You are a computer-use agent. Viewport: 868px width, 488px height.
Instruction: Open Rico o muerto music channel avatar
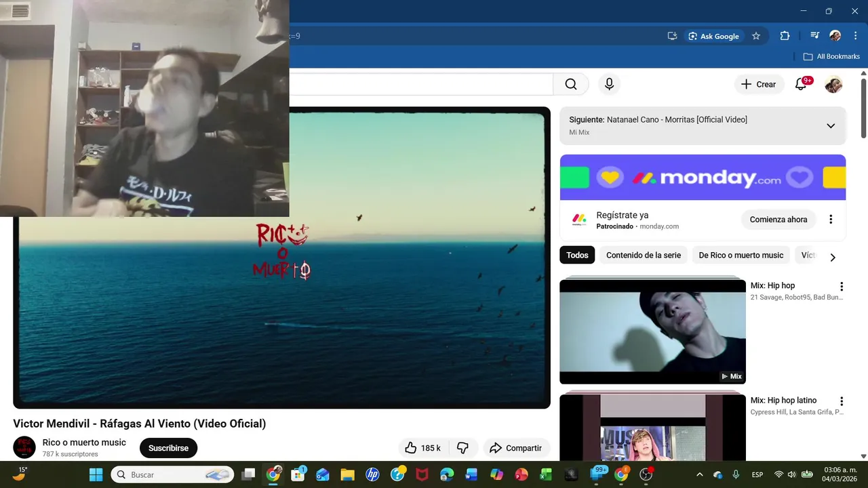[x=24, y=447]
